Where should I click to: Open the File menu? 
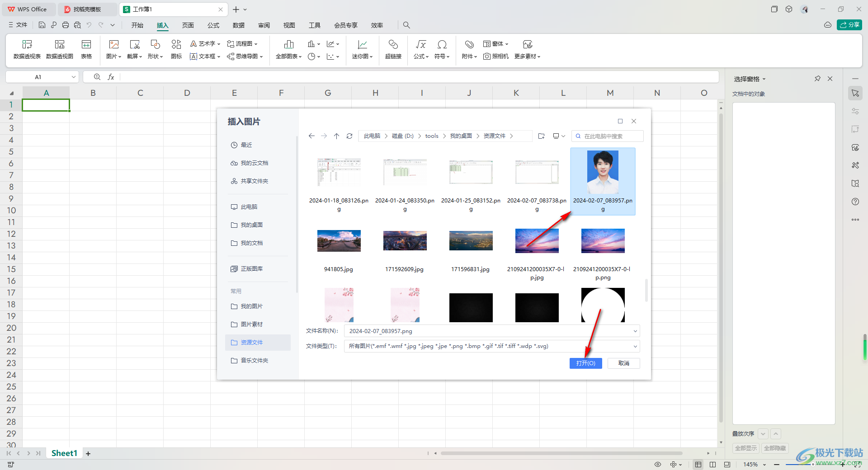[x=18, y=25]
